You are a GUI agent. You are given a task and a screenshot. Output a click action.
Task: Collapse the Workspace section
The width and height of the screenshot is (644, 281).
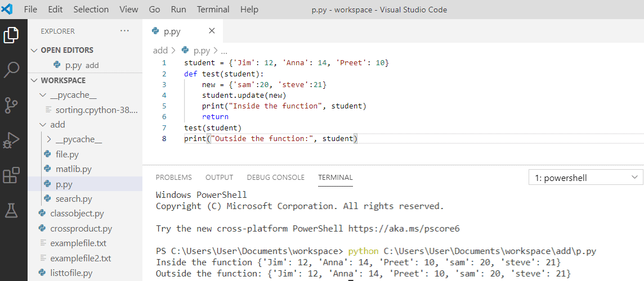tap(34, 80)
